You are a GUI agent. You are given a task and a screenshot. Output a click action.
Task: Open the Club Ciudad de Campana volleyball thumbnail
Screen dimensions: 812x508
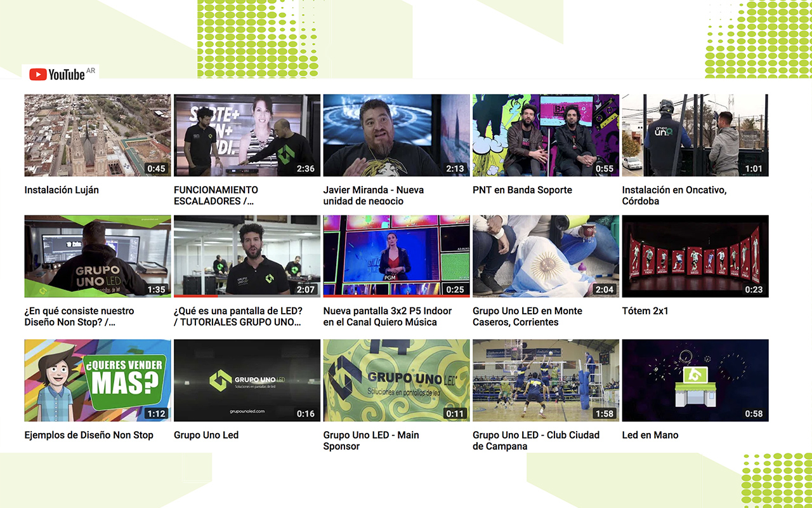pos(546,380)
